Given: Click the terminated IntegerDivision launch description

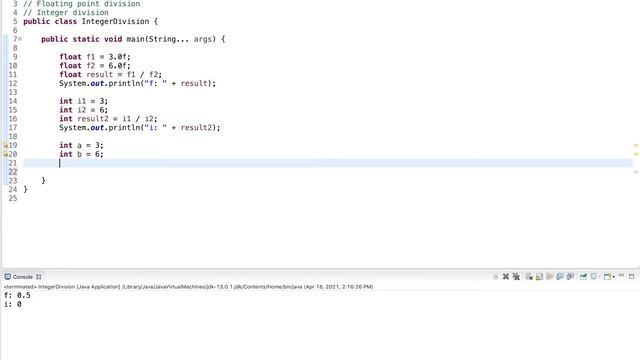Looking at the screenshot, I should point(188,287).
